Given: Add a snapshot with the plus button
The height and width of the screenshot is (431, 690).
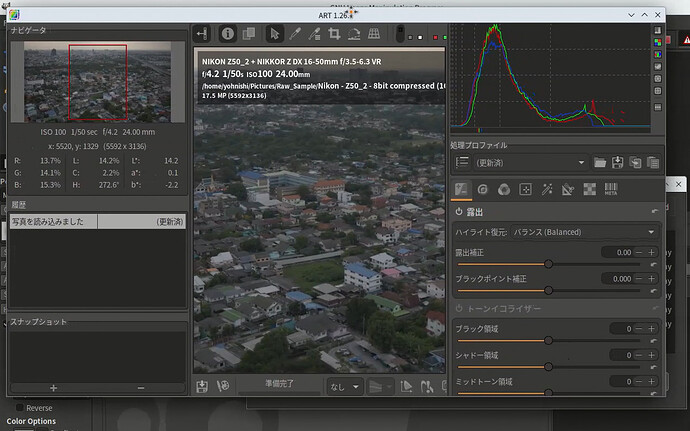Looking at the screenshot, I should pyautogui.click(x=53, y=387).
